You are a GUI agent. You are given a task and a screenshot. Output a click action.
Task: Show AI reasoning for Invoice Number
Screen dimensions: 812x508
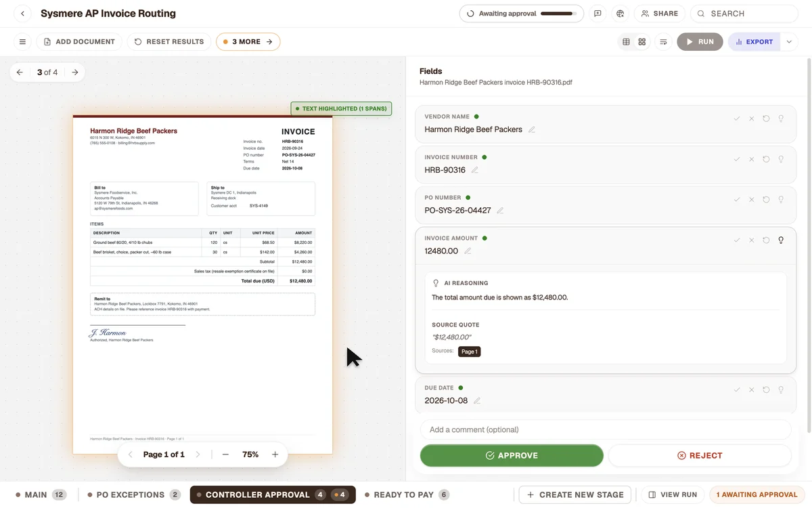pos(781,159)
